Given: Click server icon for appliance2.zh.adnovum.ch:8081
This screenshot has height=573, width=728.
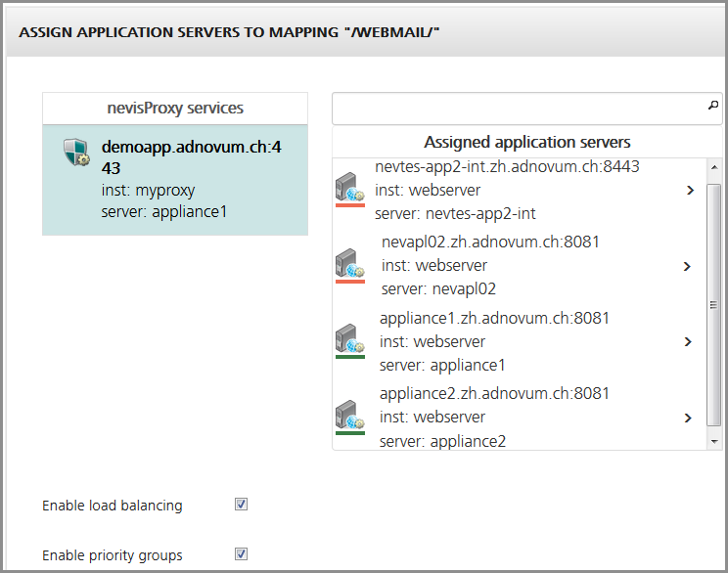Looking at the screenshot, I should [x=350, y=417].
